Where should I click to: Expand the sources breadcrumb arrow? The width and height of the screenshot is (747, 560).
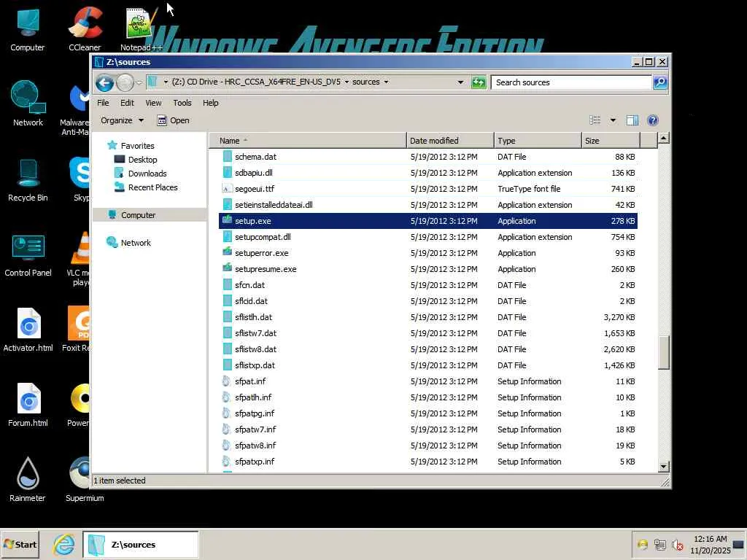pos(386,82)
